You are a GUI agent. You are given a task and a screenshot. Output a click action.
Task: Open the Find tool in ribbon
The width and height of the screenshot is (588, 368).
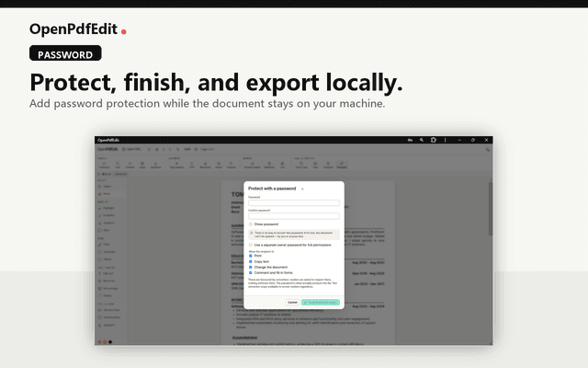click(118, 166)
